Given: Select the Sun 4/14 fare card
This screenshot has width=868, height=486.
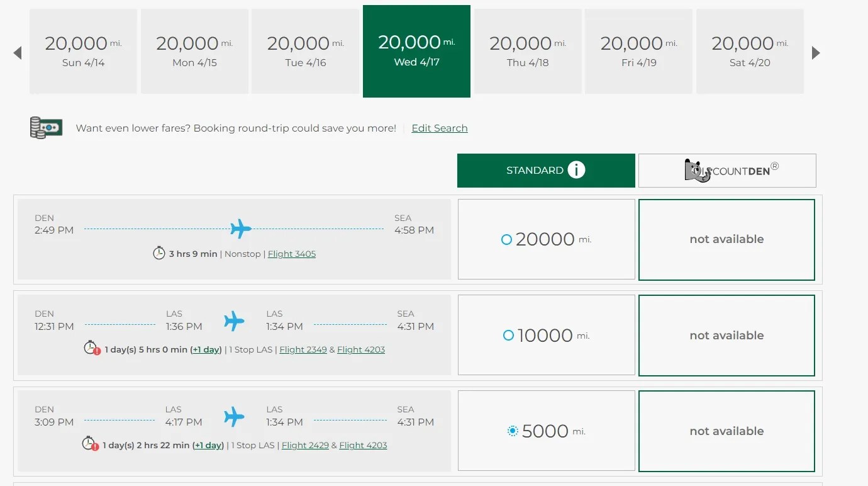Looking at the screenshot, I should point(83,51).
